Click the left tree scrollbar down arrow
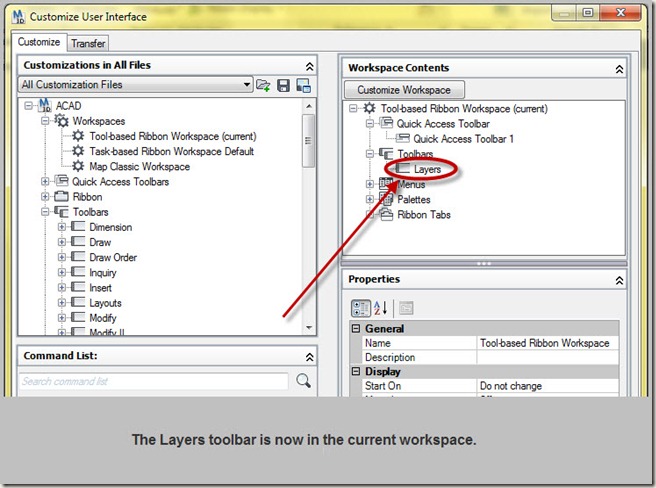 [x=309, y=328]
